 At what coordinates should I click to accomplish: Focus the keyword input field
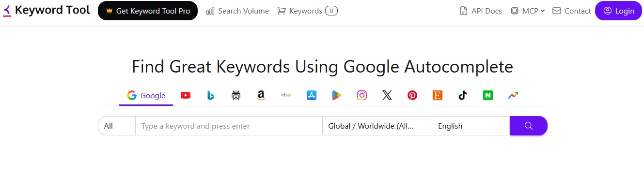[229, 126]
